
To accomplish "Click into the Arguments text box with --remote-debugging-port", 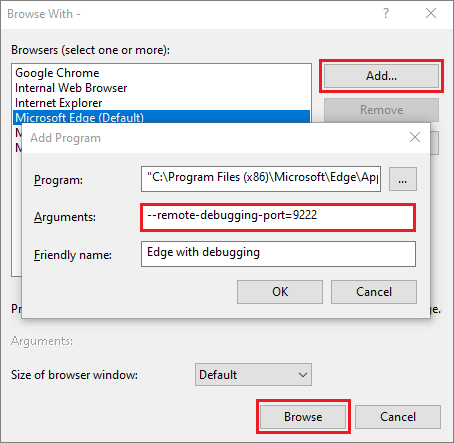I will [278, 217].
